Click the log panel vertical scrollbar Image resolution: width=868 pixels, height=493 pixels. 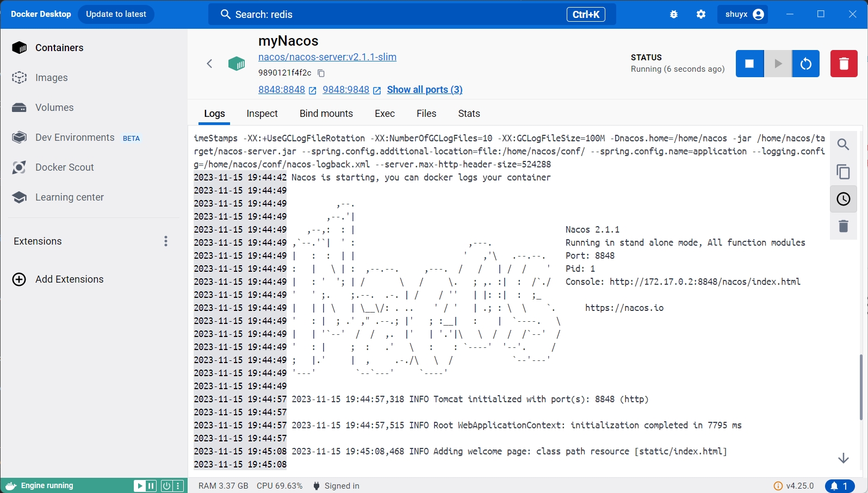point(861,387)
